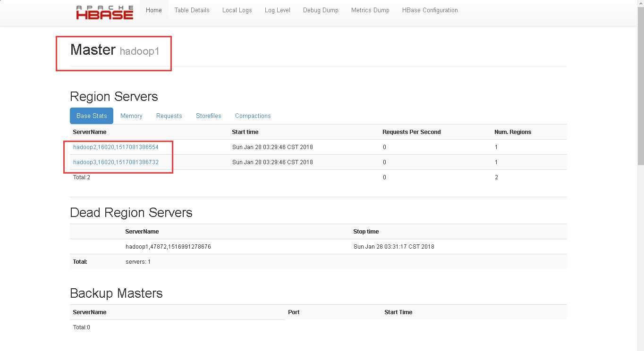Open the Metrics Dump page

point(370,10)
